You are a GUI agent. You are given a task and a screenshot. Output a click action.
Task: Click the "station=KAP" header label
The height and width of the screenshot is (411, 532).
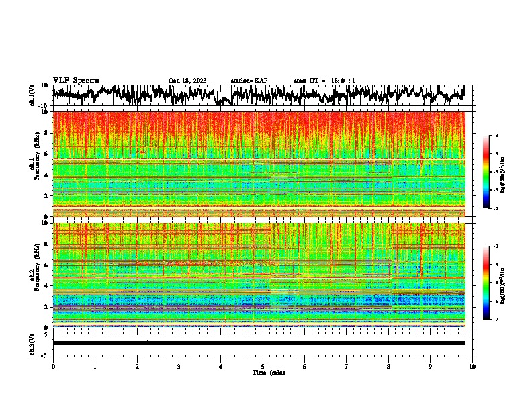click(x=249, y=81)
